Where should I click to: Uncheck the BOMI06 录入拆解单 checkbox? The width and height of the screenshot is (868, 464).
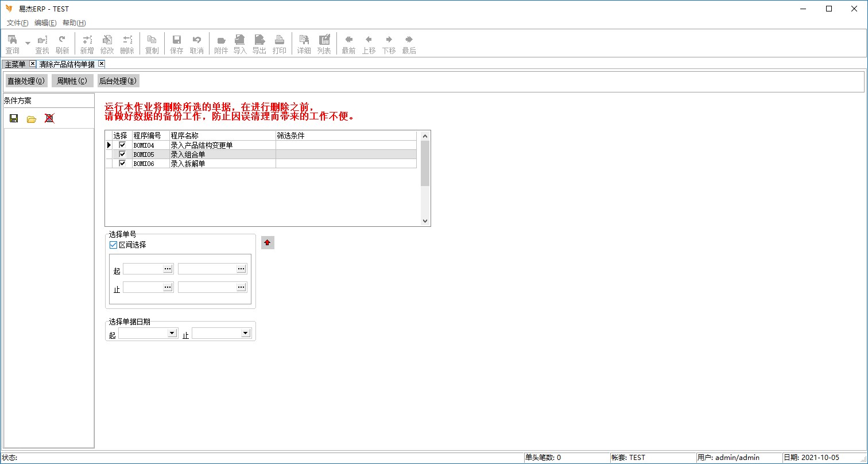click(122, 164)
